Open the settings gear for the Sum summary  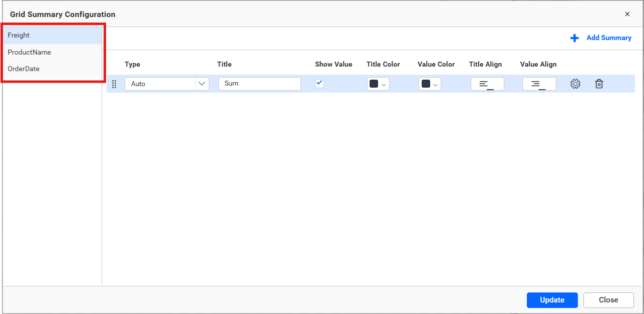(x=575, y=84)
